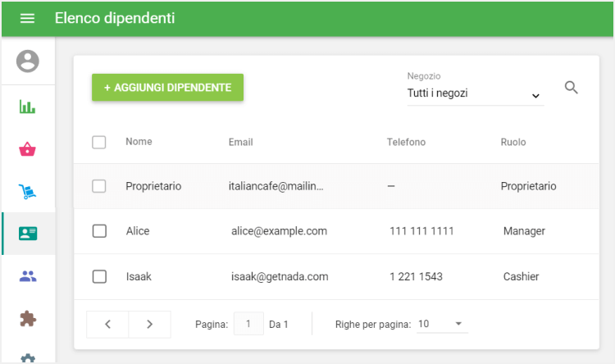The height and width of the screenshot is (364, 615).
Task: Go to the next page arrow
Action: coord(149,324)
